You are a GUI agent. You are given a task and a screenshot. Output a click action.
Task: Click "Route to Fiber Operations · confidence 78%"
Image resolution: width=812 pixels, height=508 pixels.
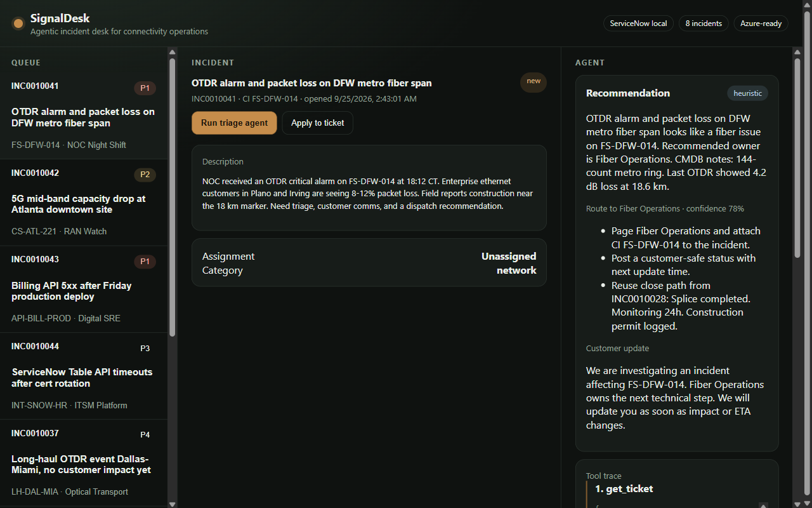coord(665,208)
